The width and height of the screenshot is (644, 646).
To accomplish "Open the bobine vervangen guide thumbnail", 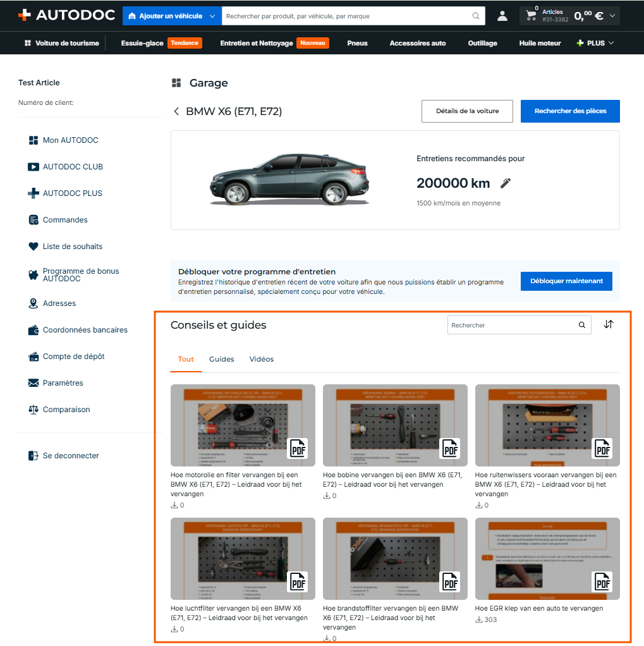I will pyautogui.click(x=395, y=425).
